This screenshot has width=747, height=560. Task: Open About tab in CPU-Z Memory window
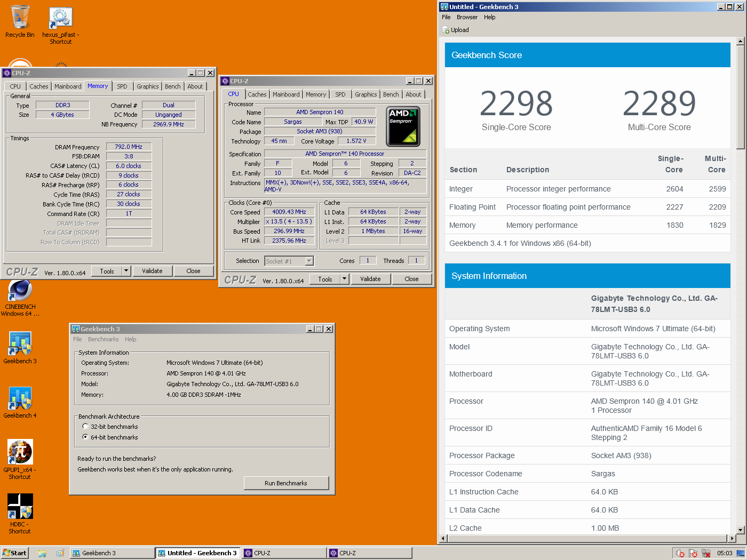[x=195, y=86]
